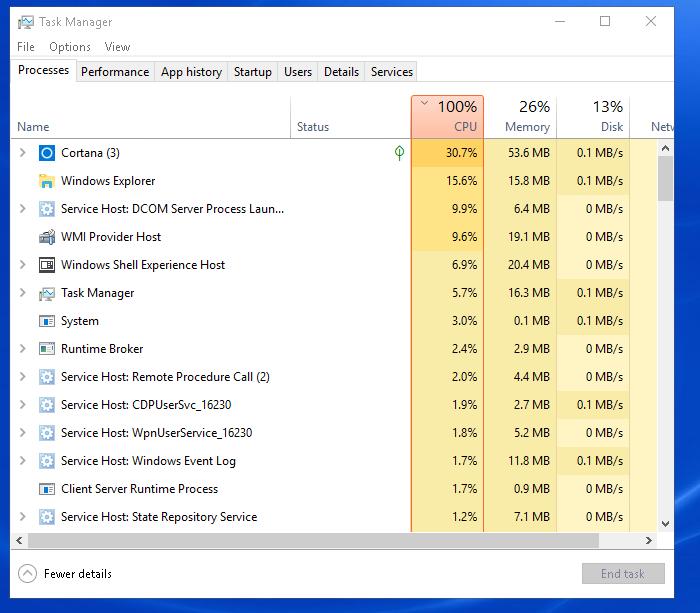Select the WMI Provider Host name text

[x=111, y=237]
